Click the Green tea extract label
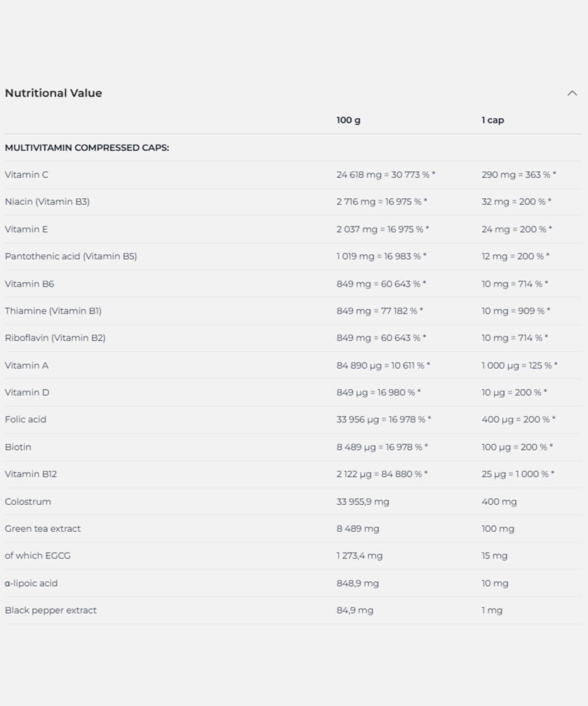This screenshot has width=588, height=706. tap(43, 529)
